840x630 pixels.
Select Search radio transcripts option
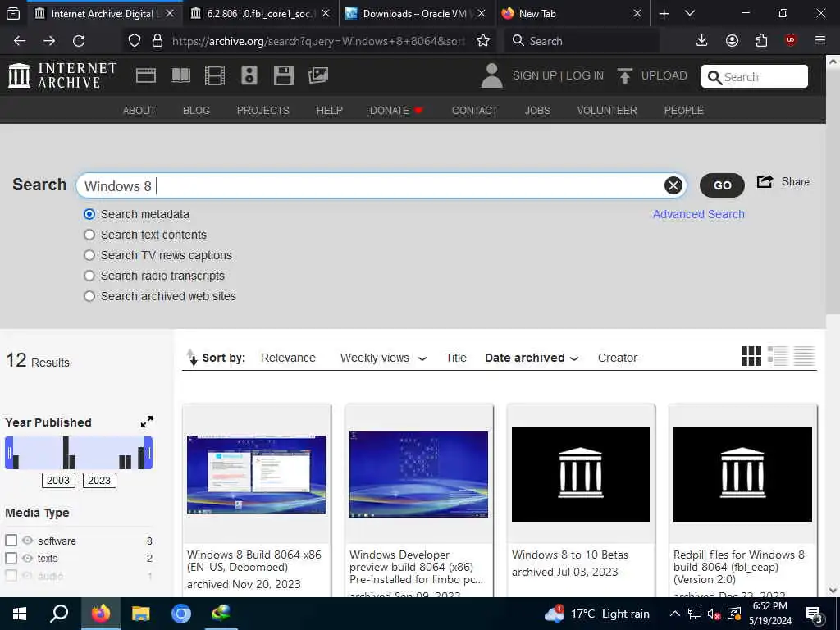pos(89,276)
